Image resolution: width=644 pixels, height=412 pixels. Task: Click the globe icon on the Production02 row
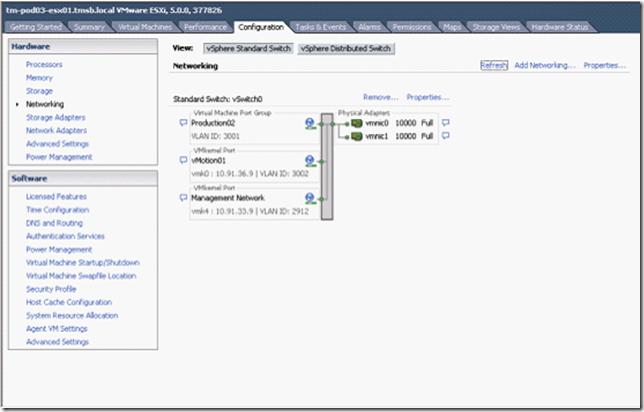pyautogui.click(x=310, y=123)
